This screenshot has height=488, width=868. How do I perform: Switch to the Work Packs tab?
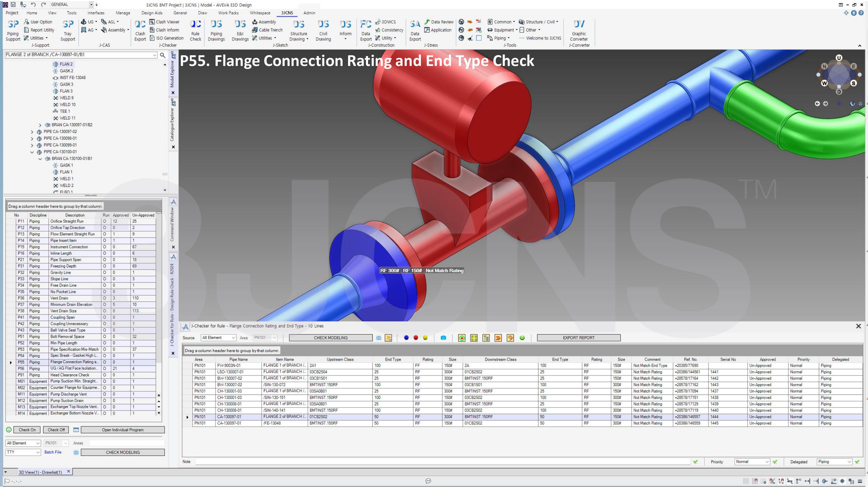228,13
